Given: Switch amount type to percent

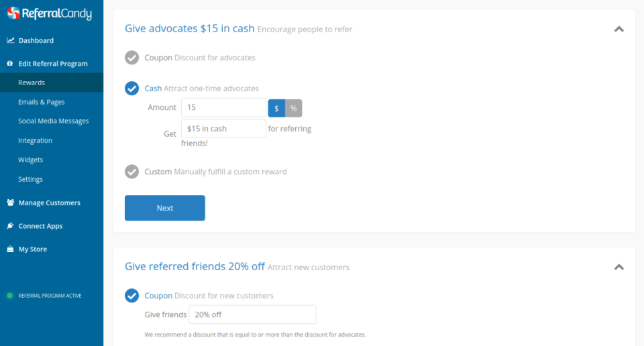Looking at the screenshot, I should click(293, 108).
